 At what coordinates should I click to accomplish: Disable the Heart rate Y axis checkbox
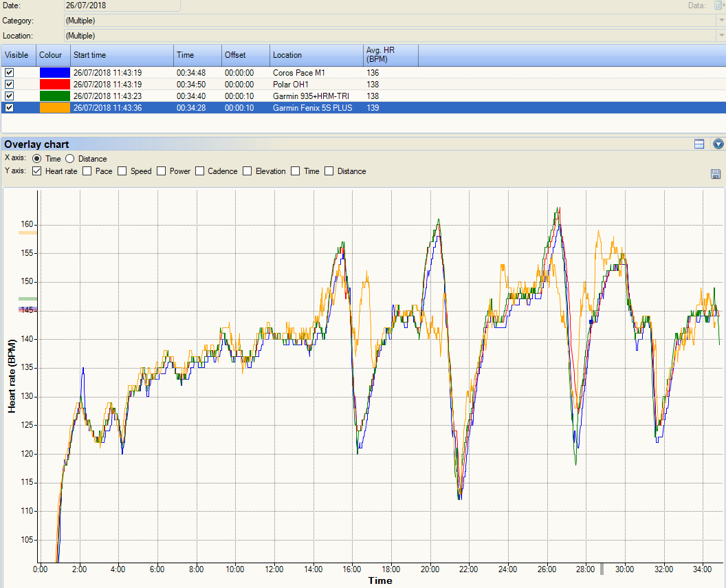[37, 171]
